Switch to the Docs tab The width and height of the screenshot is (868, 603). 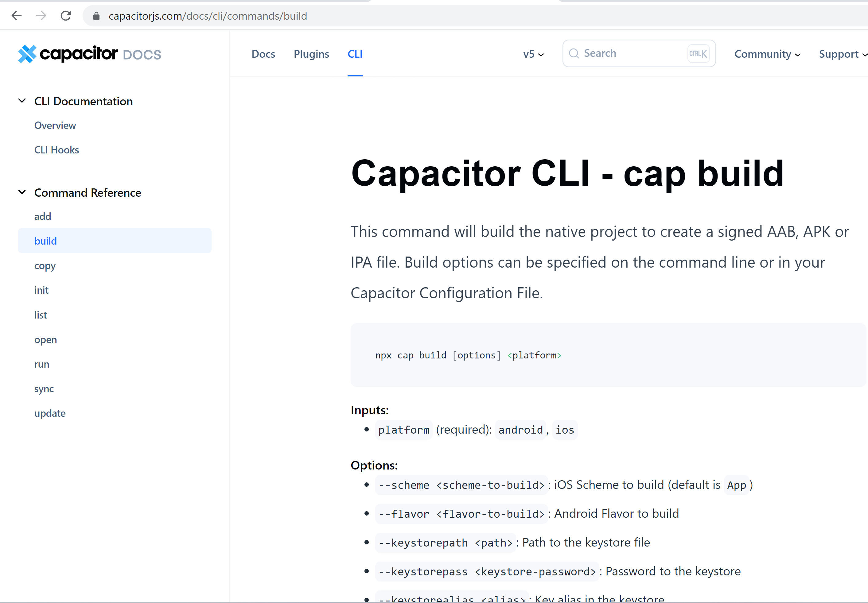click(263, 54)
